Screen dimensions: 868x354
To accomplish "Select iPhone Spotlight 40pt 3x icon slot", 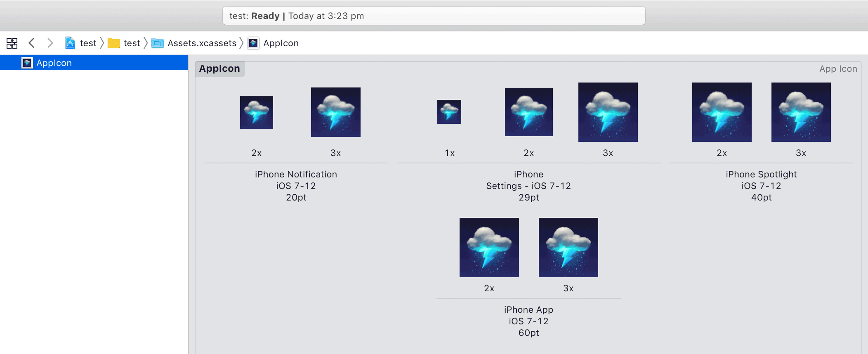I will pos(801,112).
